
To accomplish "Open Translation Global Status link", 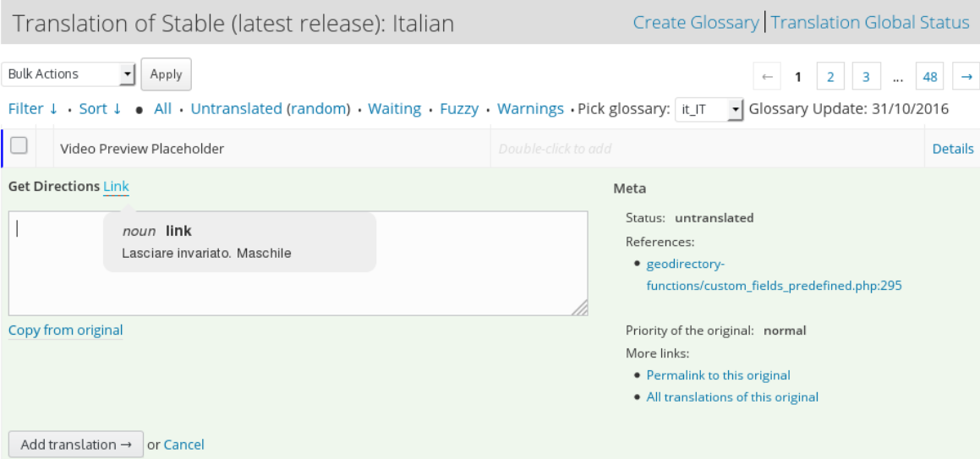I will click(x=870, y=23).
